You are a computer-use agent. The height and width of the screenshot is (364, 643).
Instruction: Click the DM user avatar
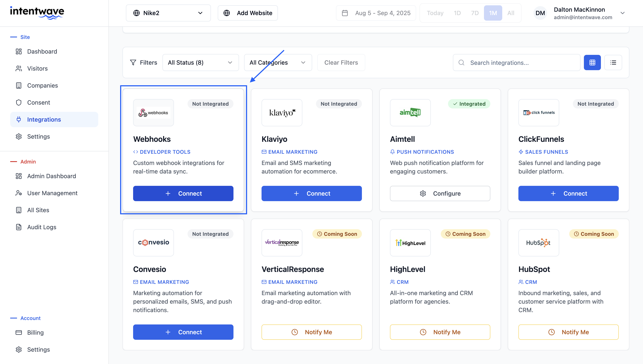[x=540, y=13]
